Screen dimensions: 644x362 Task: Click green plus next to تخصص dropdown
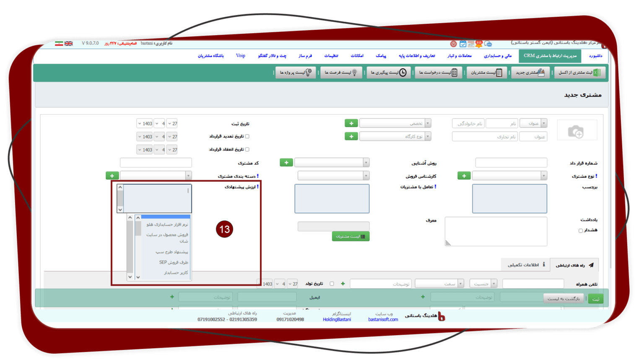pos(351,123)
